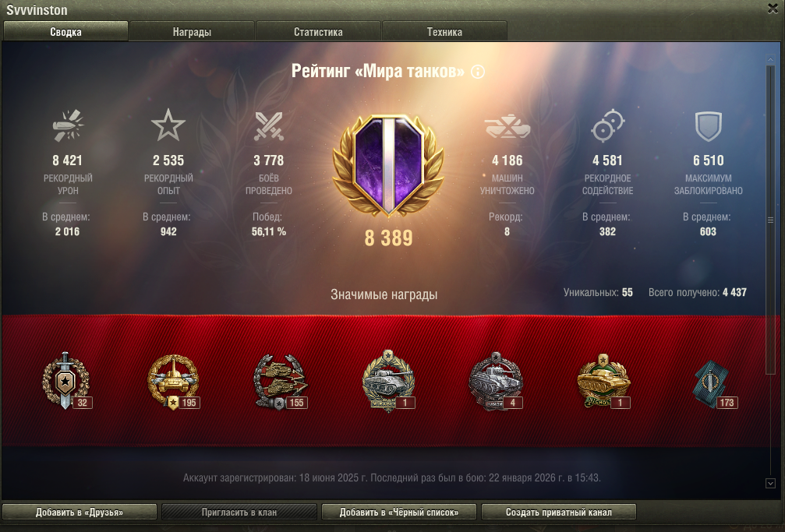This screenshot has width=785, height=532.
Task: Click the record assistance crosshair icon
Action: coord(607,125)
